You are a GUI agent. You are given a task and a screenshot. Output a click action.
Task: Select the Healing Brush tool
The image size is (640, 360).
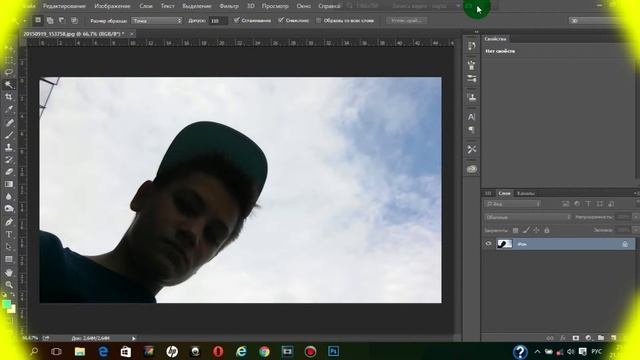[x=9, y=122]
